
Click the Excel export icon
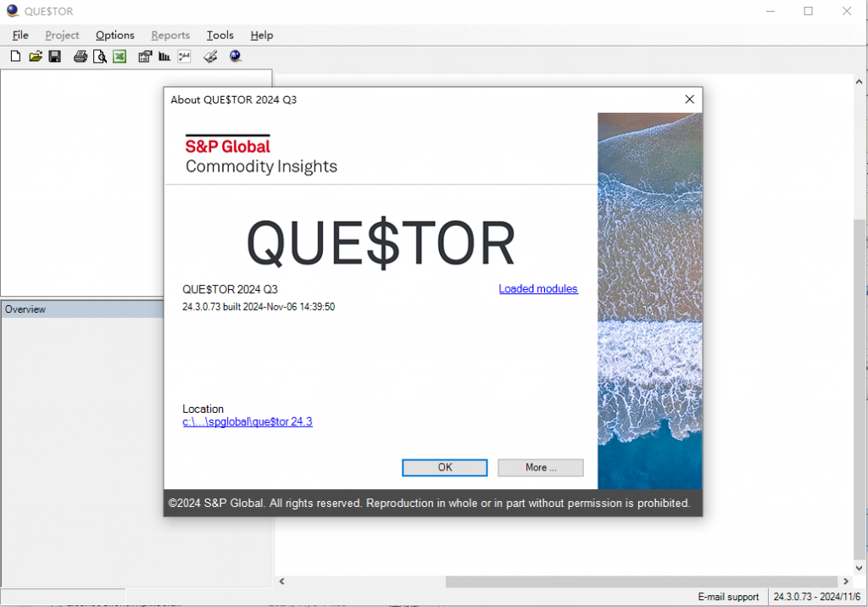tap(120, 57)
